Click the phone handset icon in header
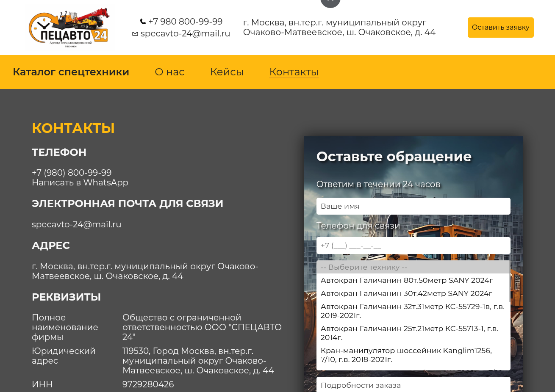Image resolution: width=555 pixels, height=392 pixels. coord(143,21)
